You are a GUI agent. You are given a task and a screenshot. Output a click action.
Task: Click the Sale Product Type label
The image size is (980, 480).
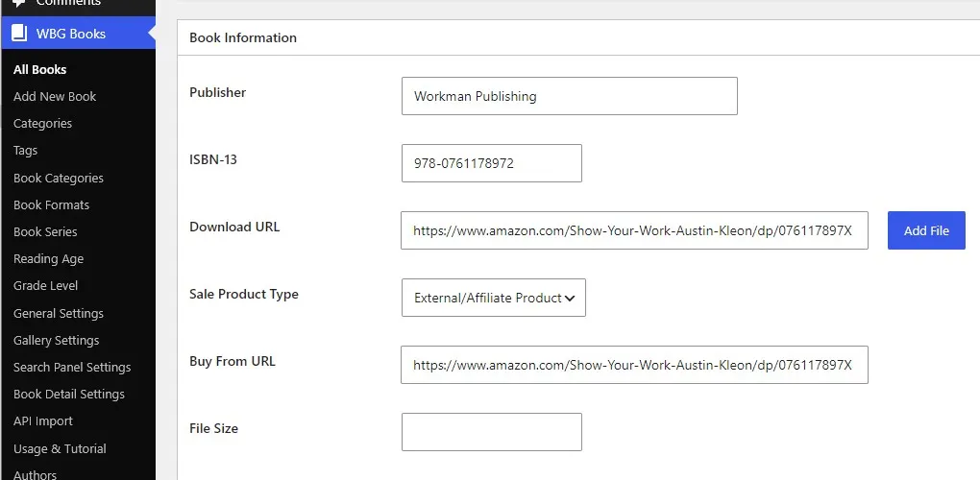[244, 294]
